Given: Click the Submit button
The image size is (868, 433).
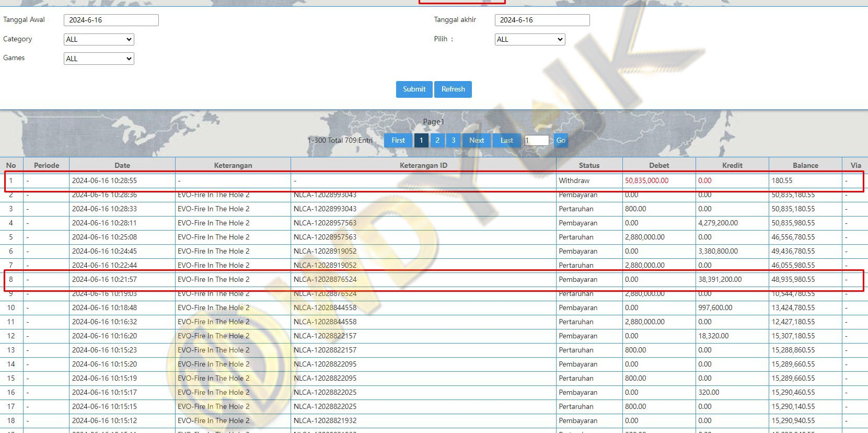Looking at the screenshot, I should pyautogui.click(x=414, y=89).
